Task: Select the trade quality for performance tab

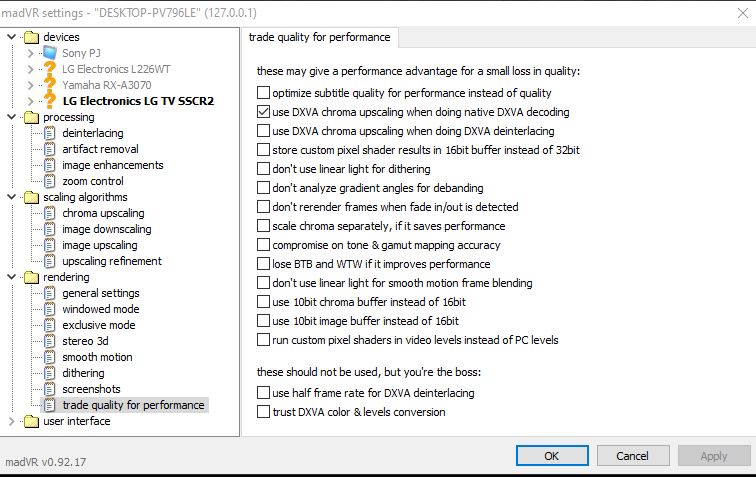Action: 320,38
